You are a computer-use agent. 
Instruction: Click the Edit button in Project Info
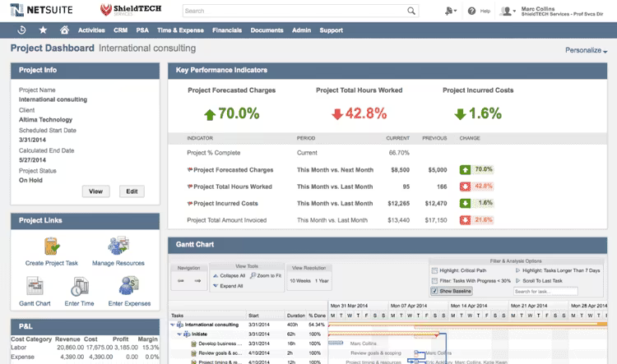coord(132,191)
